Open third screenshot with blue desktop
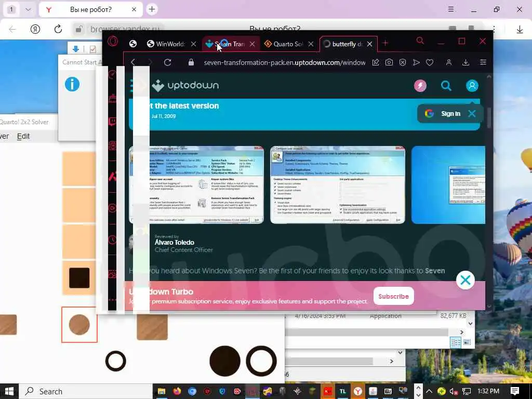The height and width of the screenshot is (399, 532). point(448,185)
